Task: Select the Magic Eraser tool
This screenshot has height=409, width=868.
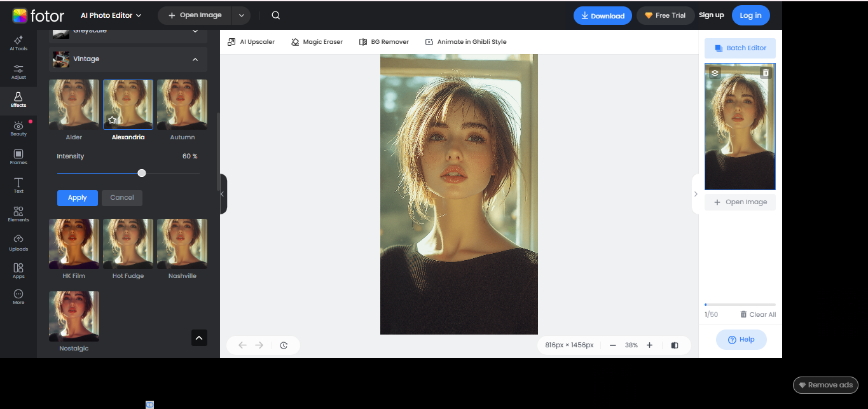Action: point(317,41)
